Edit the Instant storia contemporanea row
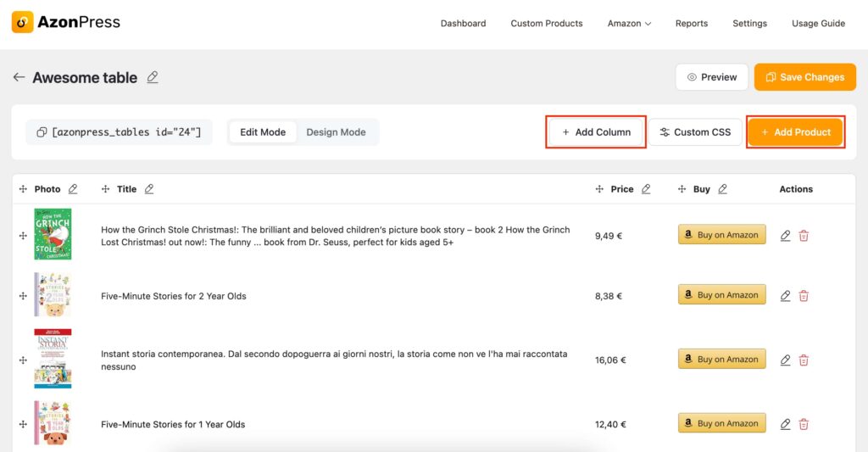The width and height of the screenshot is (868, 452). [x=785, y=360]
